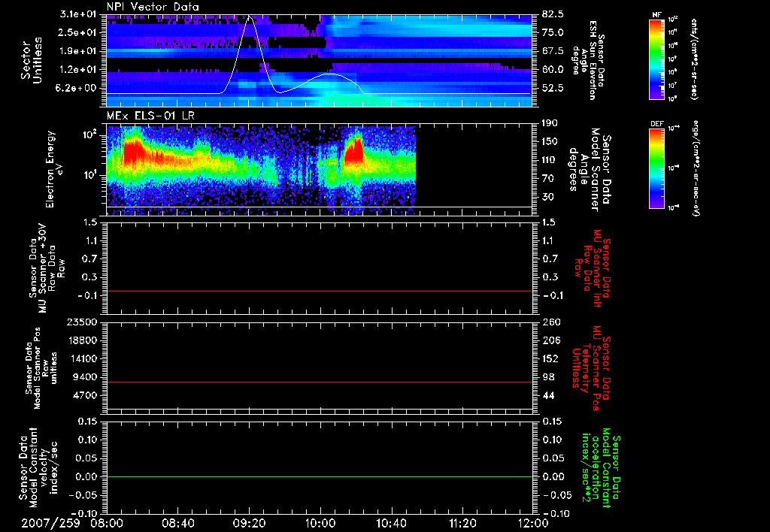Screen dimensions: 770x532
Task: Click the 67.5 sun elevation tick label
Action: (x=553, y=51)
